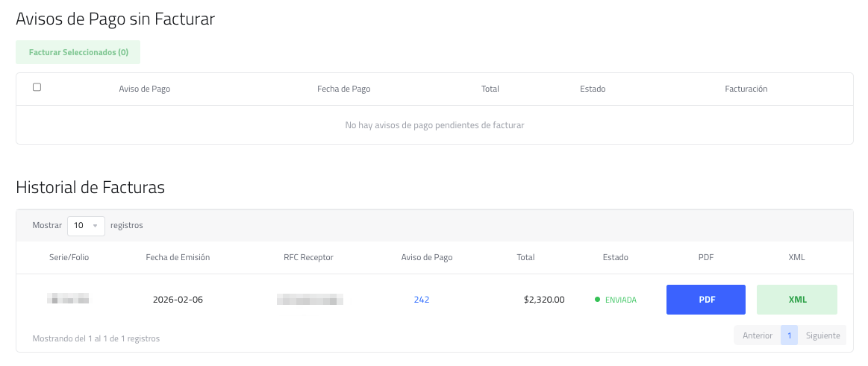Sort by Fecha de Emisión column header
This screenshot has height=366, width=868.
click(x=178, y=257)
